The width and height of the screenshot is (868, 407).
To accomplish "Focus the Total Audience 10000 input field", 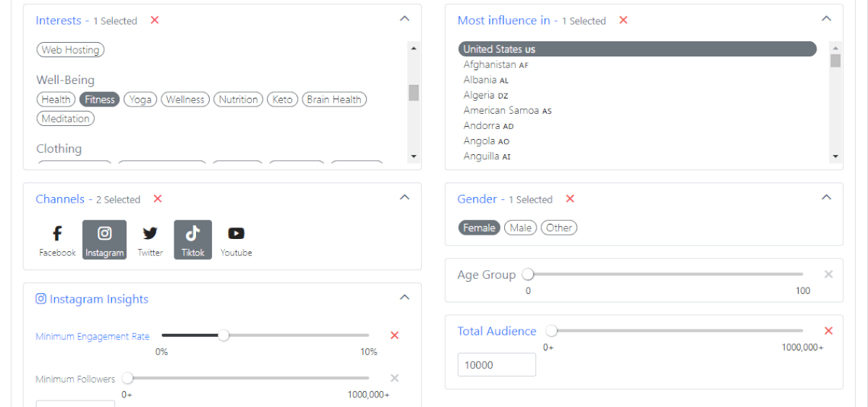I will [497, 365].
